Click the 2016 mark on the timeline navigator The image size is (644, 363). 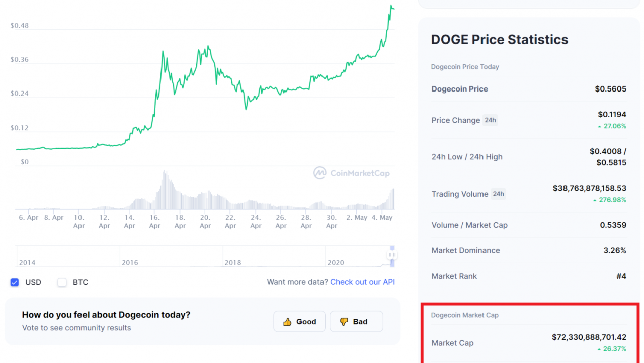click(130, 263)
